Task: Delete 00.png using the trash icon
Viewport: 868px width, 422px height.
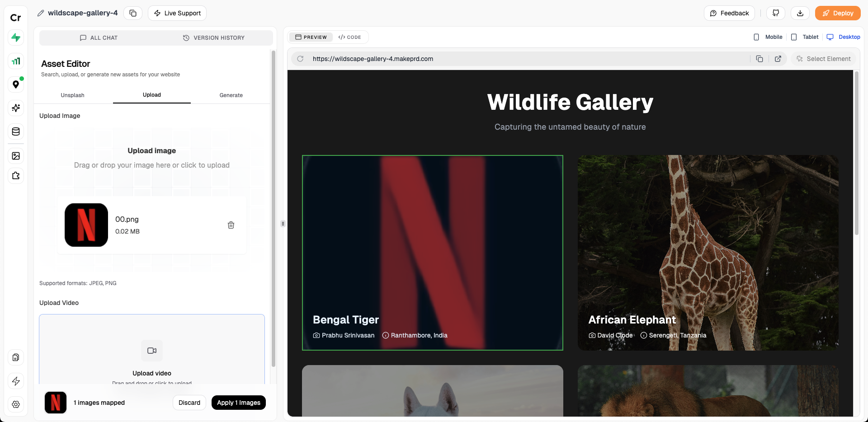Action: pyautogui.click(x=231, y=225)
